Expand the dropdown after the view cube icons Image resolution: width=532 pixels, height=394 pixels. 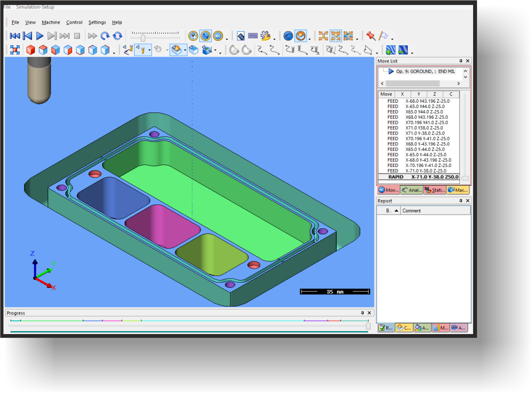point(114,52)
